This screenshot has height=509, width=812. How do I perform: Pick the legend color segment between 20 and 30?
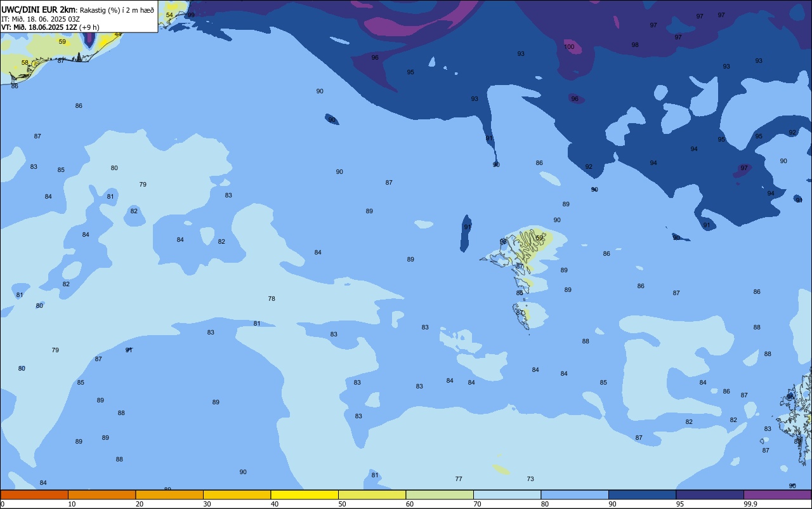pos(169,494)
